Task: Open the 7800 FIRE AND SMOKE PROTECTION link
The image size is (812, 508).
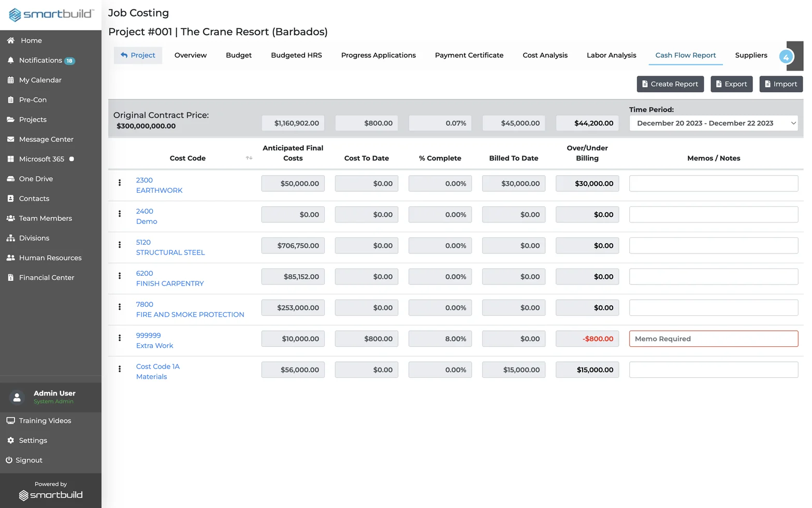Action: 190,309
